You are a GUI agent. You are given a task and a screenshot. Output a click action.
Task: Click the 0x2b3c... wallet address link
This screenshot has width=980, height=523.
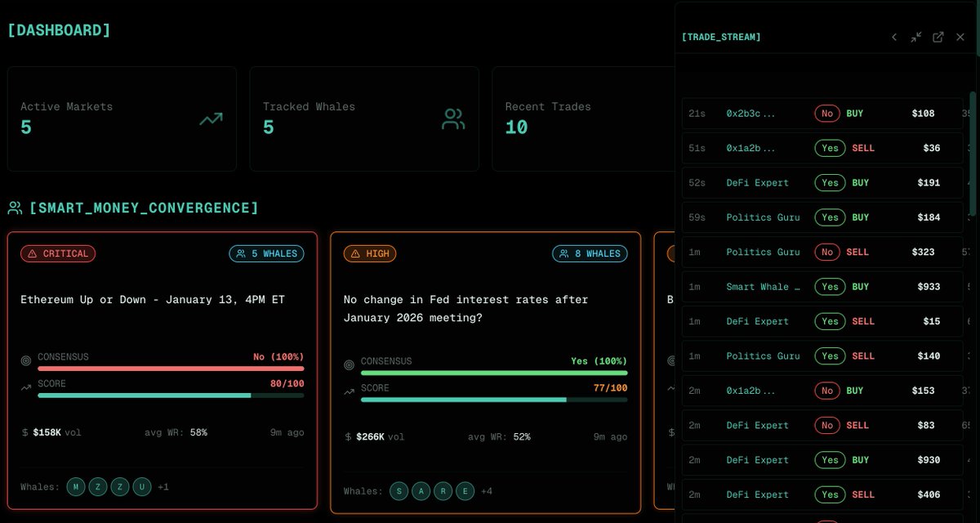coord(750,113)
